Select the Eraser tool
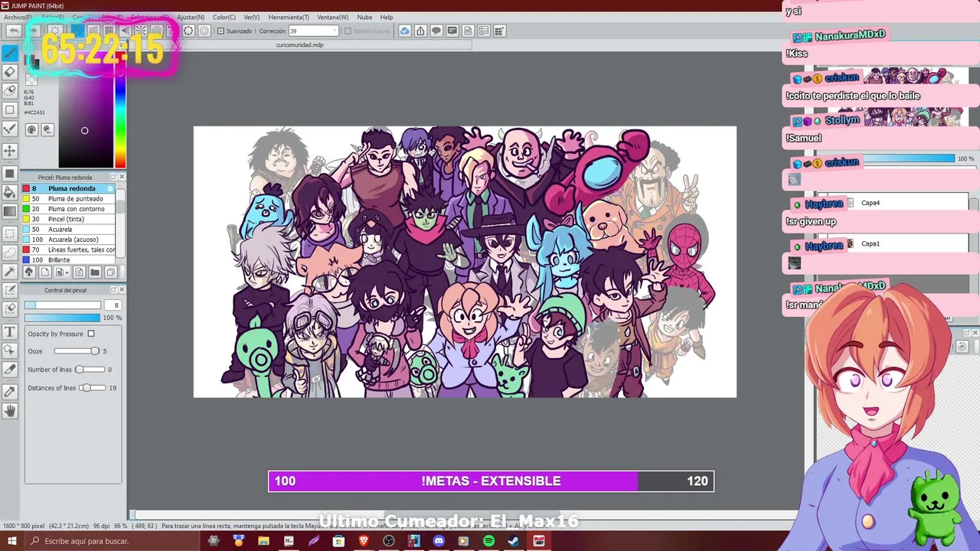980x551 pixels. [x=10, y=71]
